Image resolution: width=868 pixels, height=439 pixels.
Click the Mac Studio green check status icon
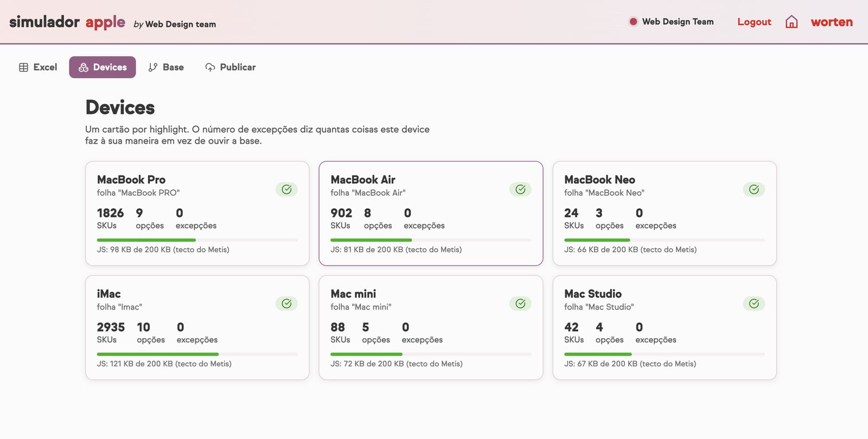tap(754, 304)
